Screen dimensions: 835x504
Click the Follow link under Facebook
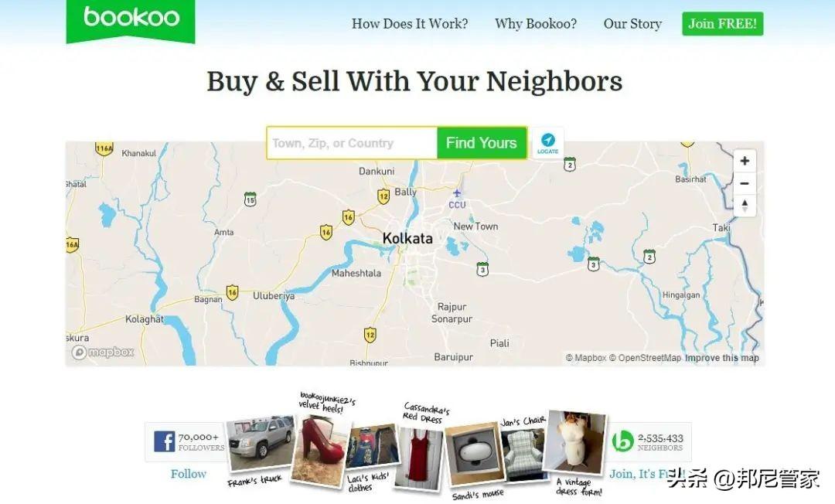(x=189, y=474)
